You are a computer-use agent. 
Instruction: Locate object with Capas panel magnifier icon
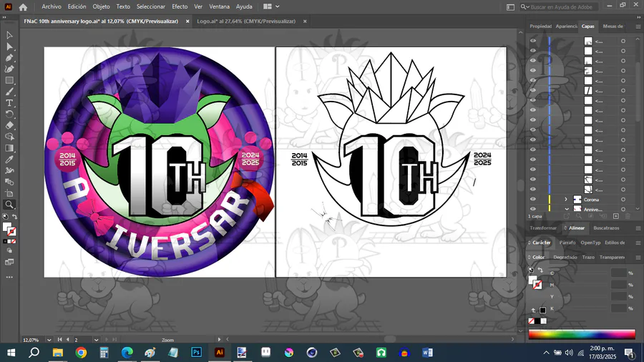click(x=578, y=216)
